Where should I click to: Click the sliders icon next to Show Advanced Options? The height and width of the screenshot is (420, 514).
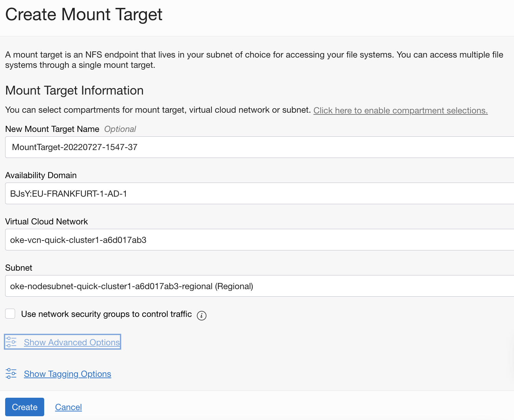(x=11, y=342)
